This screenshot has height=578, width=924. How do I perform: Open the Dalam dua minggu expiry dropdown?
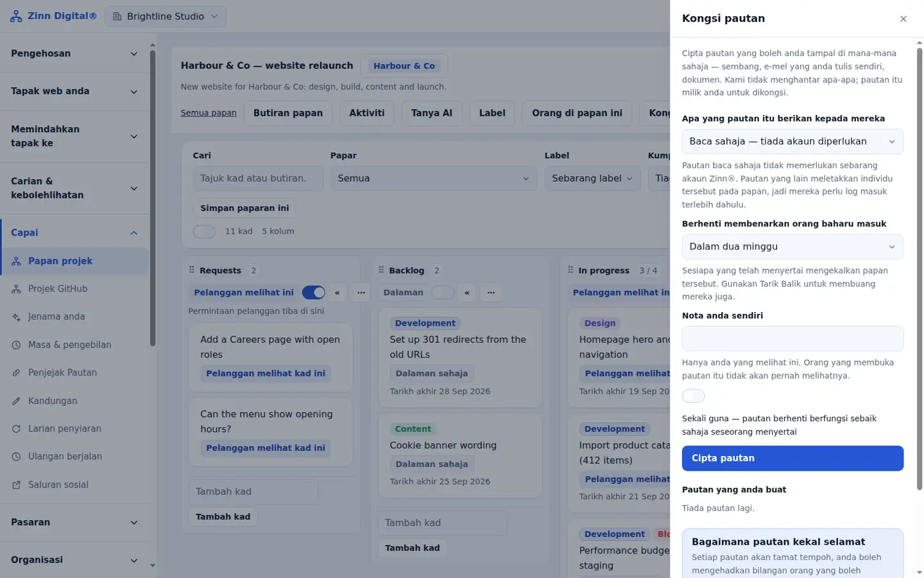pyautogui.click(x=792, y=247)
